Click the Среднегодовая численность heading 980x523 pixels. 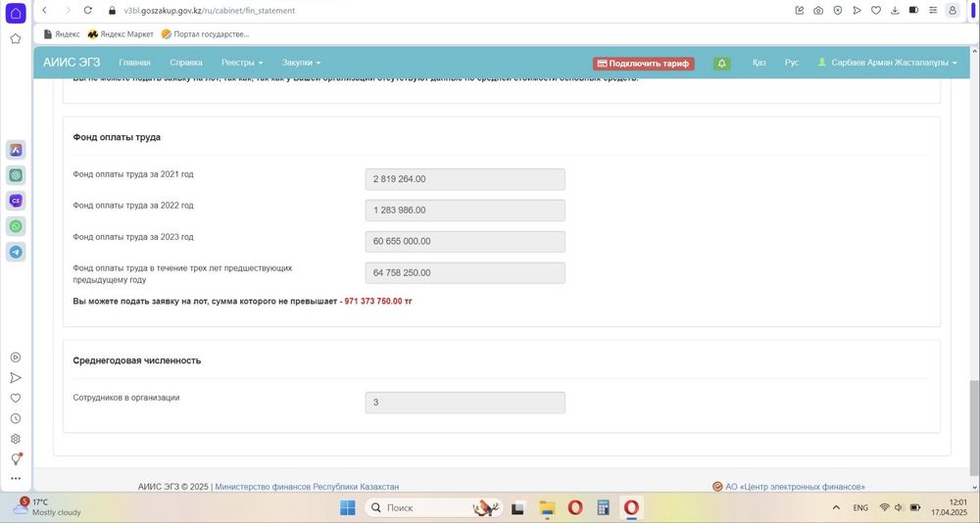point(137,360)
